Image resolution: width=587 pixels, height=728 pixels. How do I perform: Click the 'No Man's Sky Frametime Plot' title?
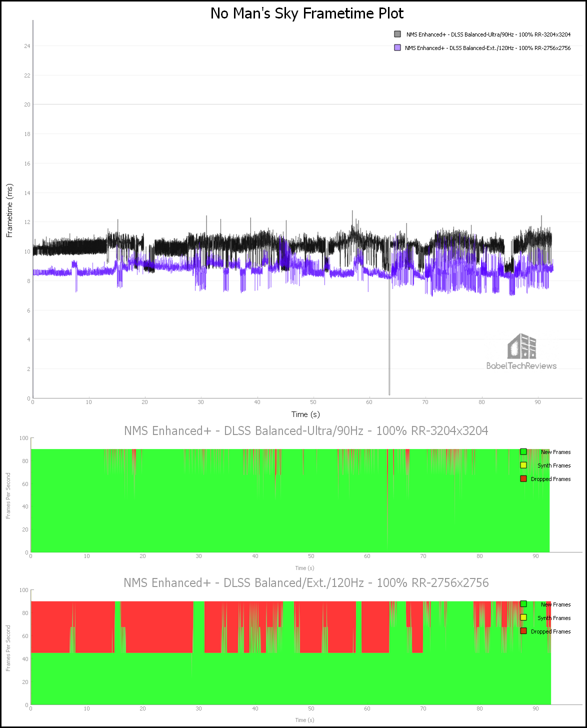click(307, 13)
